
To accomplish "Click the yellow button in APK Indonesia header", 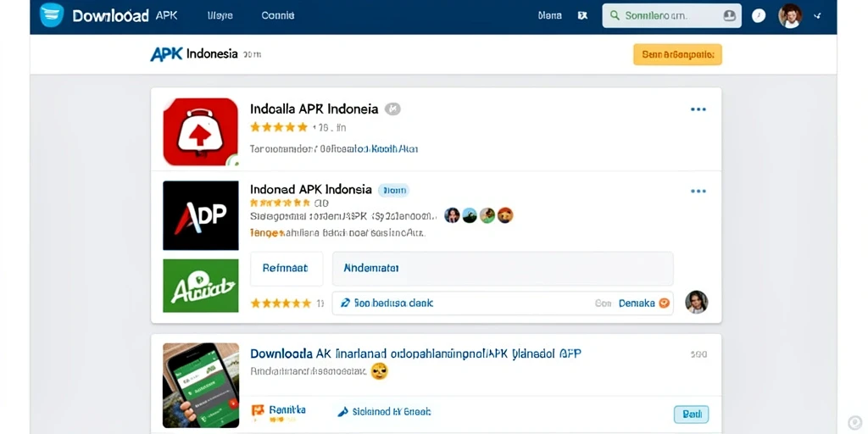I will click(677, 54).
